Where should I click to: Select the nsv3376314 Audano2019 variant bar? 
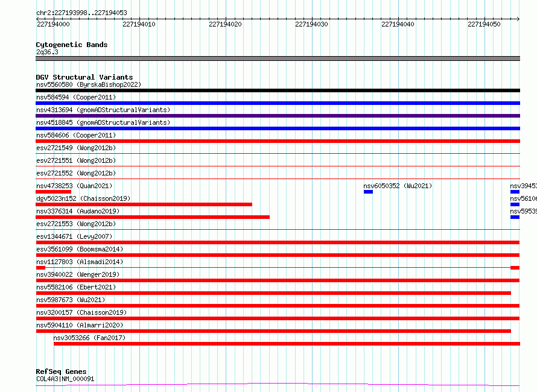point(153,217)
